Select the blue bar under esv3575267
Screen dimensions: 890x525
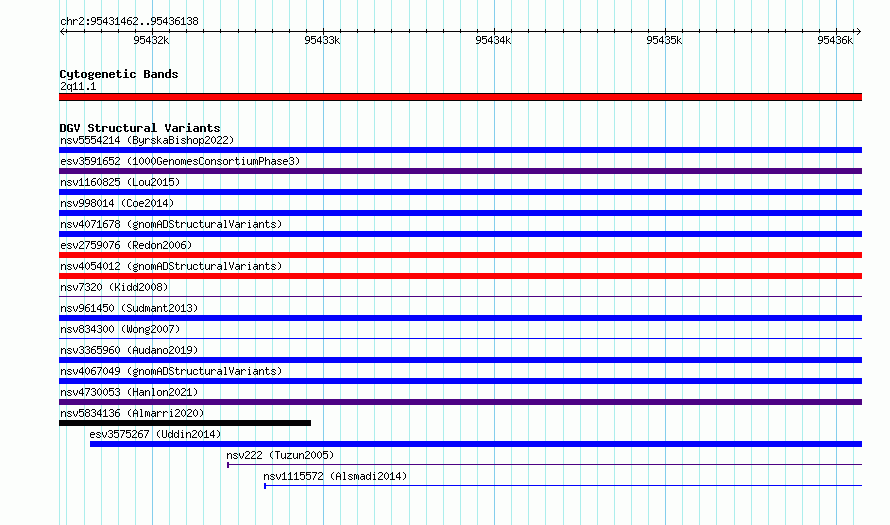[476, 444]
